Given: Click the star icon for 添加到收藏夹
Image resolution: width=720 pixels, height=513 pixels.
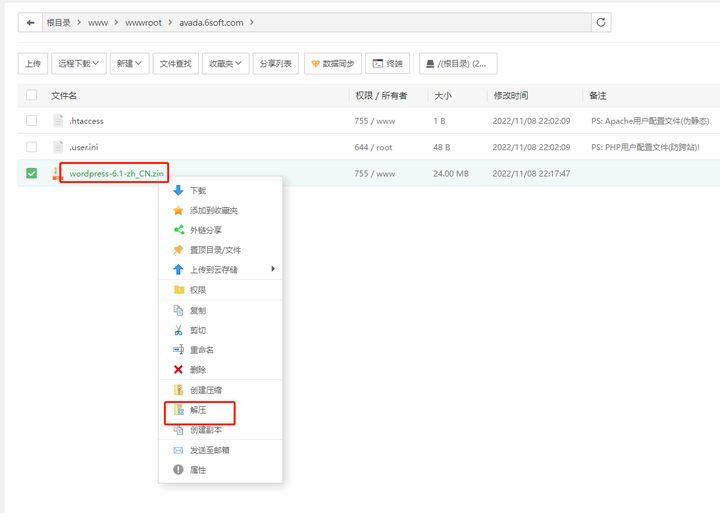Looking at the screenshot, I should click(x=178, y=210).
